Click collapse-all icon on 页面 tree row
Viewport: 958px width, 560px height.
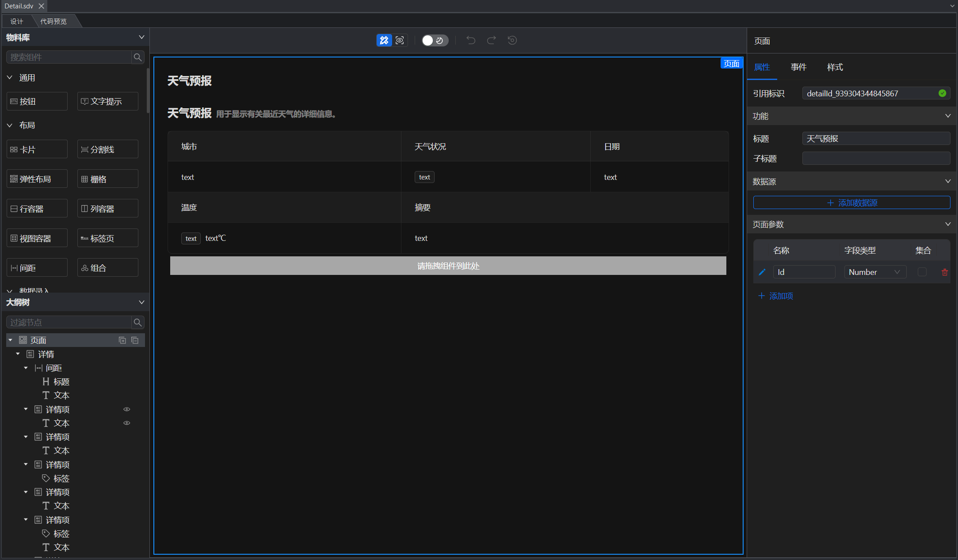pos(135,340)
